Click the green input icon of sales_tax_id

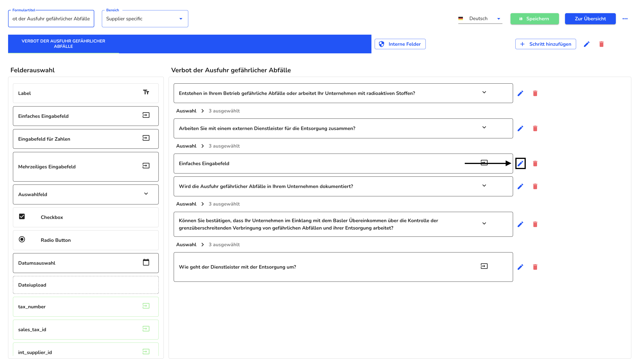pyautogui.click(x=146, y=329)
